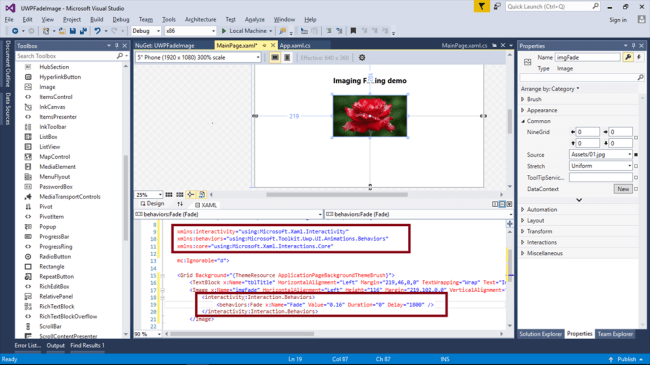Toggle artboard background icon
Screen dimensions: 650x365
point(202,195)
